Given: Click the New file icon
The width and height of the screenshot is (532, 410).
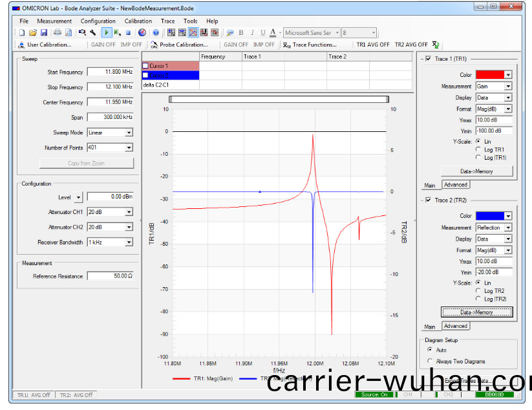Looking at the screenshot, I should (x=21, y=32).
